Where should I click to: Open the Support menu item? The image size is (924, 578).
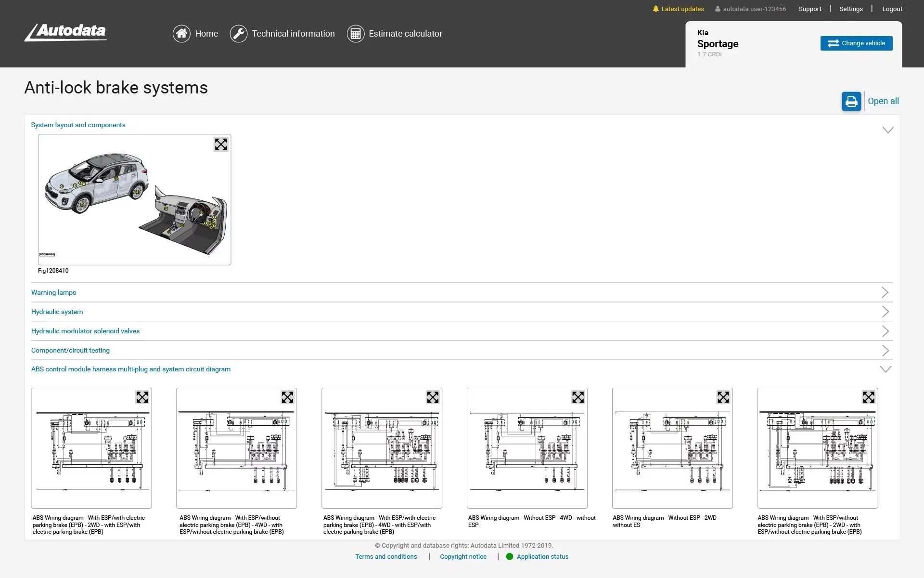(x=810, y=9)
